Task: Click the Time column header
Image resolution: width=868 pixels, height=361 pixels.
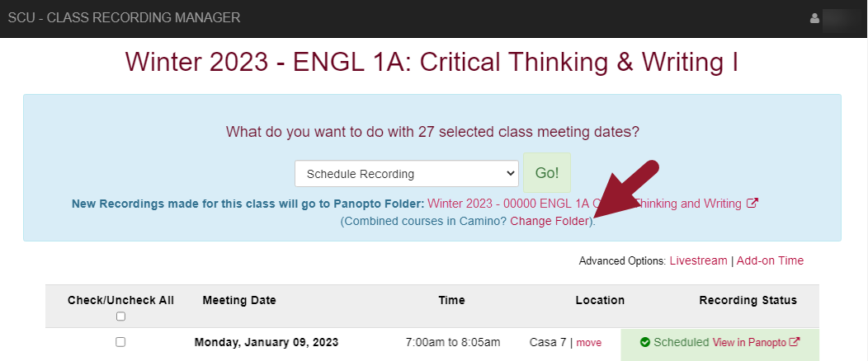Action: (451, 300)
